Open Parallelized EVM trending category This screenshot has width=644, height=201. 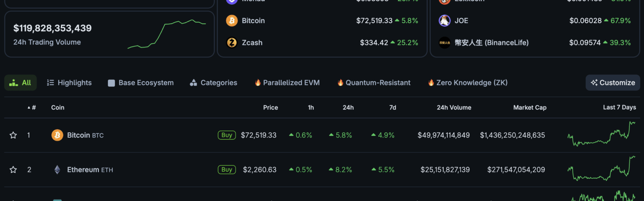pyautogui.click(x=287, y=83)
